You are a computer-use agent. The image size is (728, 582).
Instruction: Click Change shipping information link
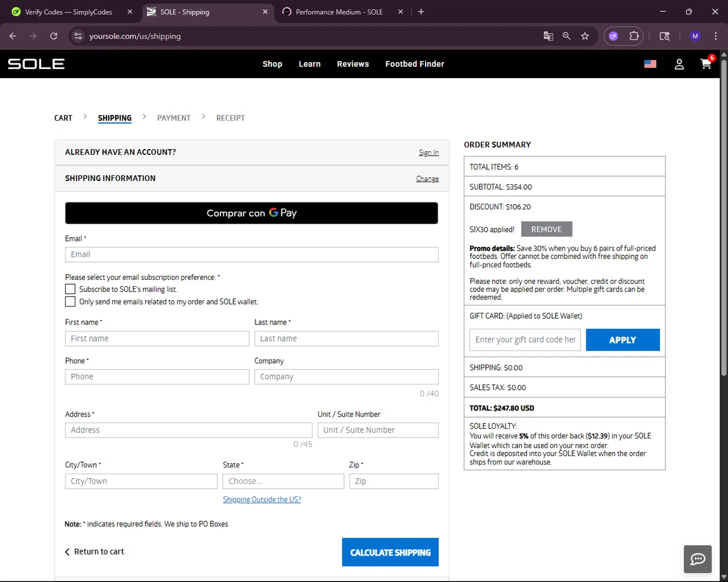click(x=427, y=178)
